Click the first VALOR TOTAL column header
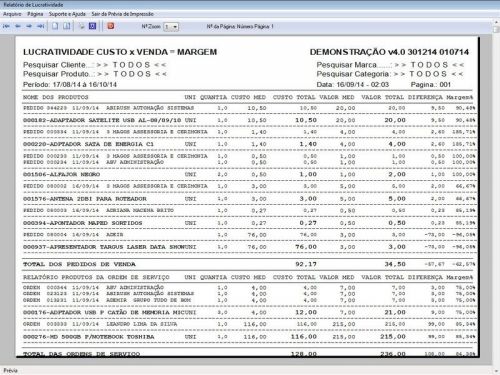The width and height of the screenshot is (500, 375). (x=382, y=97)
